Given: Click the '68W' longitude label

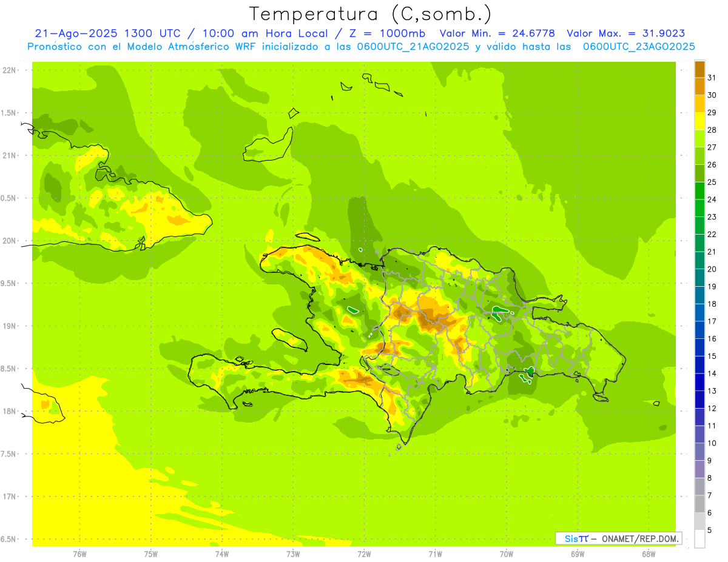Looking at the screenshot, I should point(649,554).
